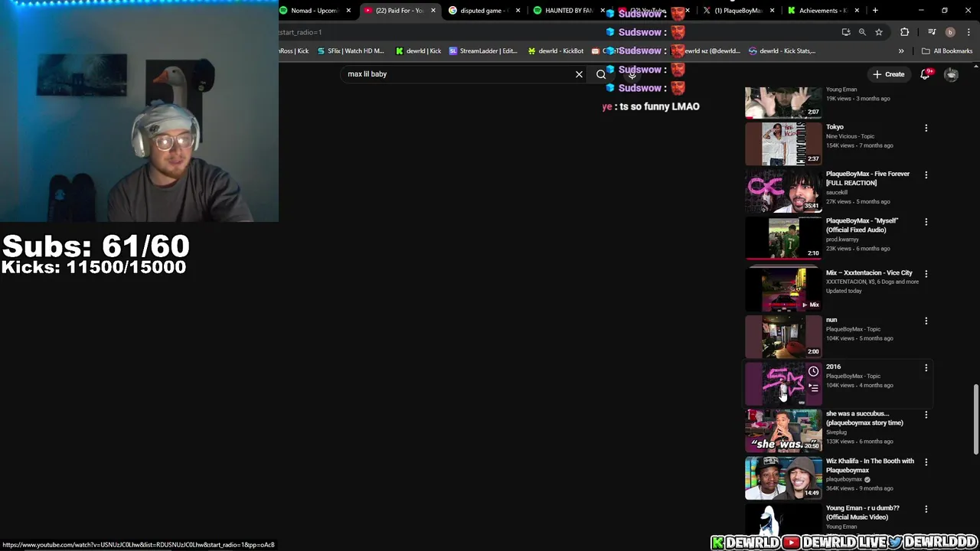
Task: Close the PlaqueBoyMax X tab
Action: point(772,11)
